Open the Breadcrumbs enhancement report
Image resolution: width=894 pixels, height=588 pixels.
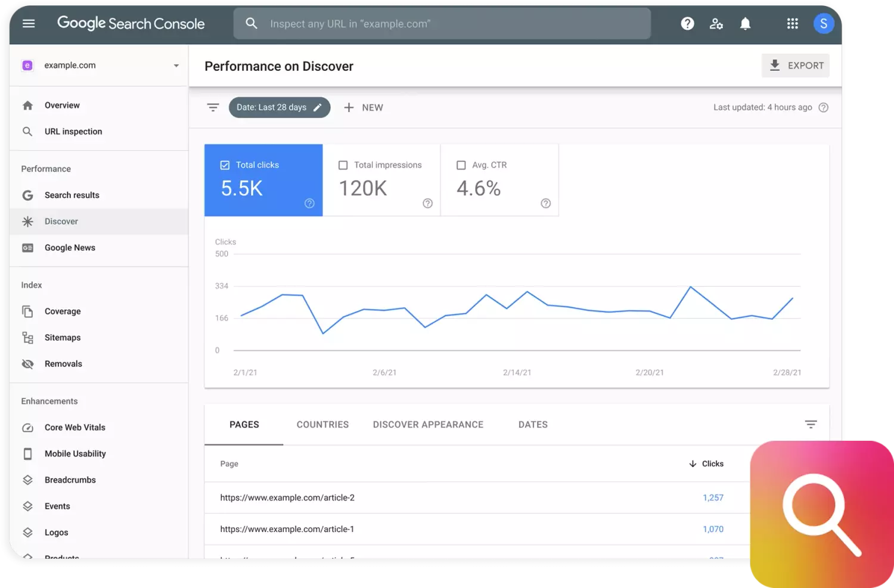click(x=70, y=480)
